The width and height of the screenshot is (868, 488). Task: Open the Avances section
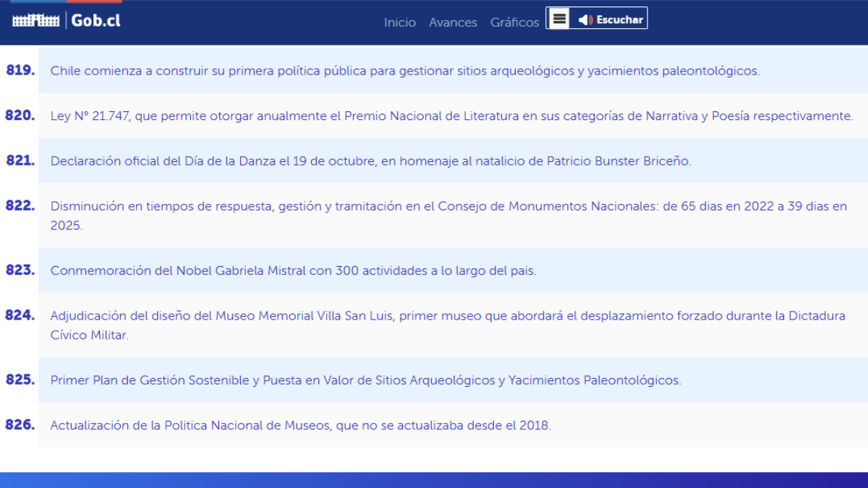453,22
